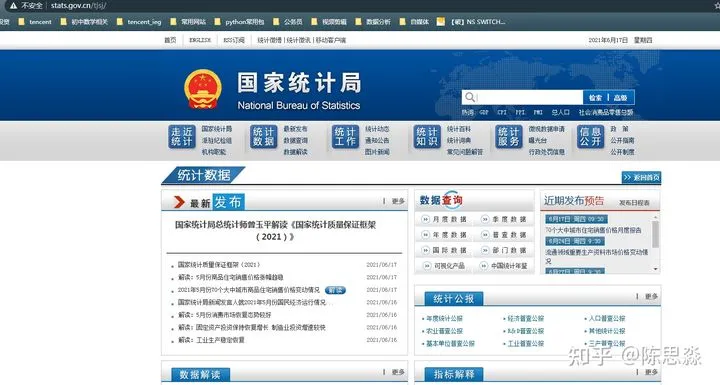Open 最新发布 under 统计数据 nav
720x385 pixels.
click(295, 129)
